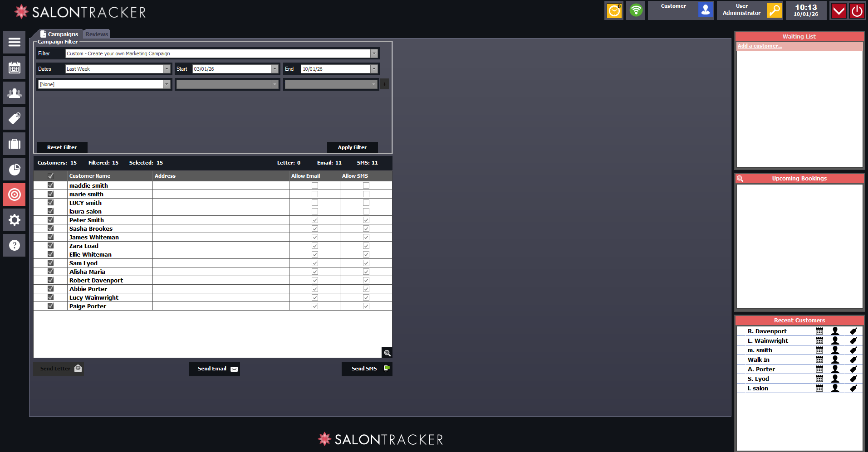Screen dimensions: 868x452
Task: Click the User Administrator key icon
Action: (x=774, y=10)
